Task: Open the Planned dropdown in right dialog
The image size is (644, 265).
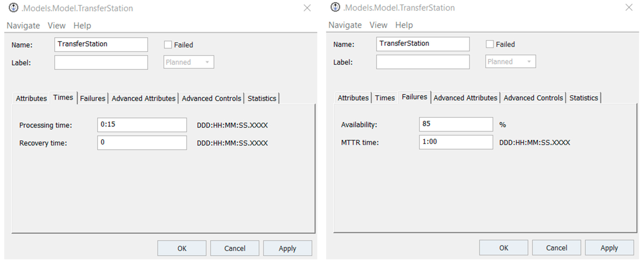Action: click(x=510, y=61)
